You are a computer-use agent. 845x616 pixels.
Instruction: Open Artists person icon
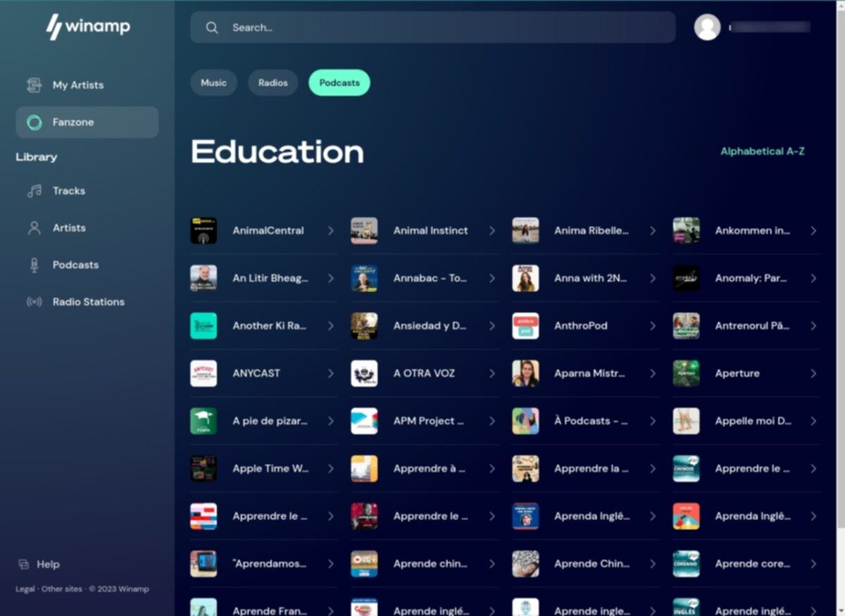34,228
